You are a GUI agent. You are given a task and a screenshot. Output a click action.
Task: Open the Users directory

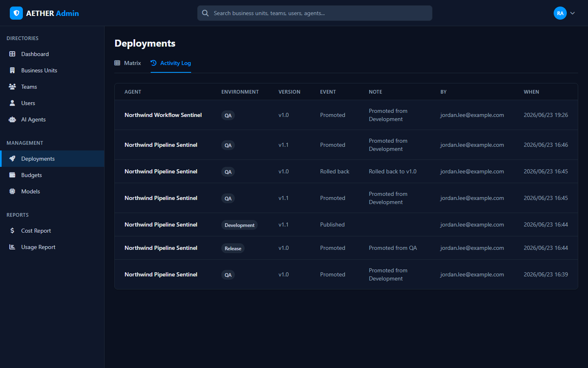[x=52, y=103]
